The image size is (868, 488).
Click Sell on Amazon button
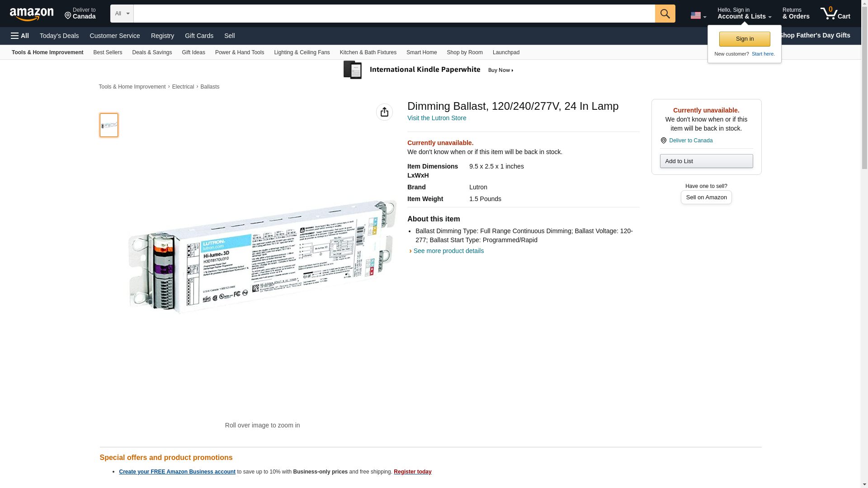[x=706, y=197]
